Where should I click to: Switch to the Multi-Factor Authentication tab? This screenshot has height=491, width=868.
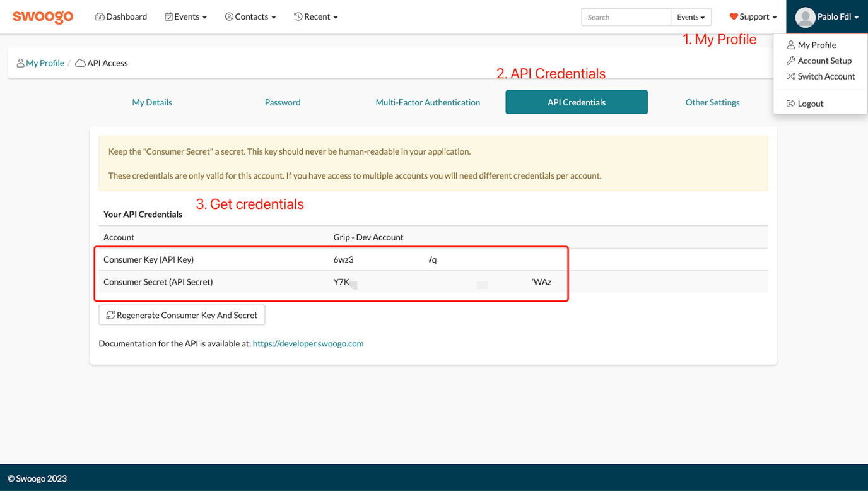[x=428, y=102]
